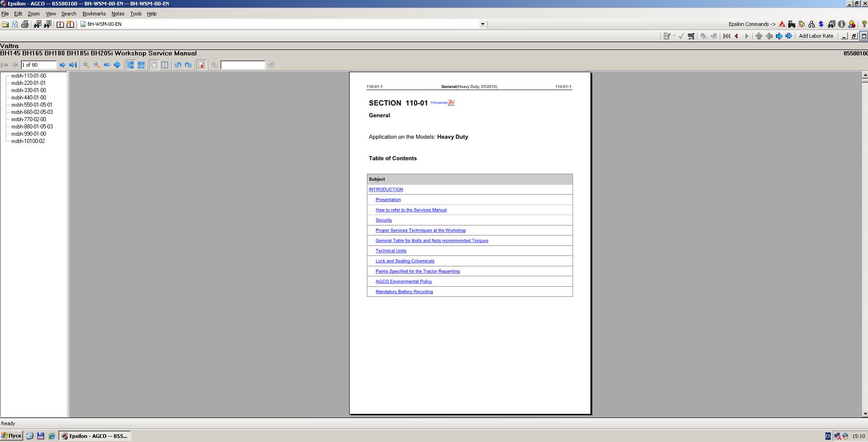Go to next page in viewer

63,65
